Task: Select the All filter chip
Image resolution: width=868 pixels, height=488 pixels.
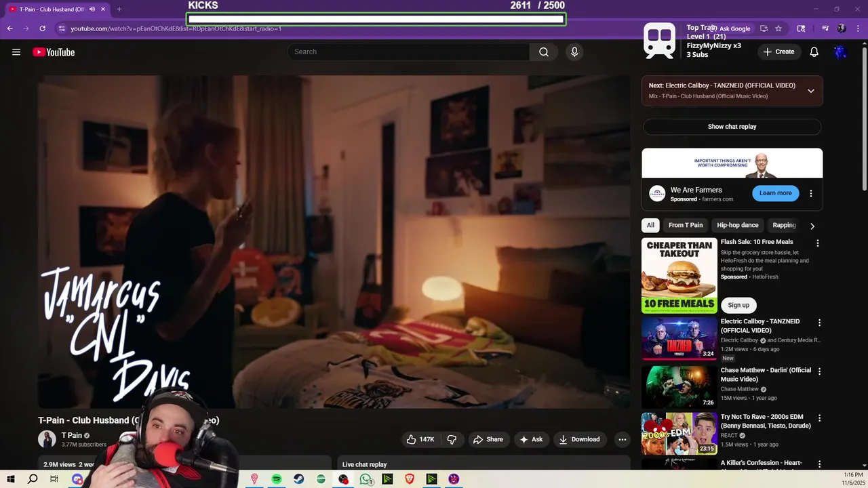Action: 650,225
